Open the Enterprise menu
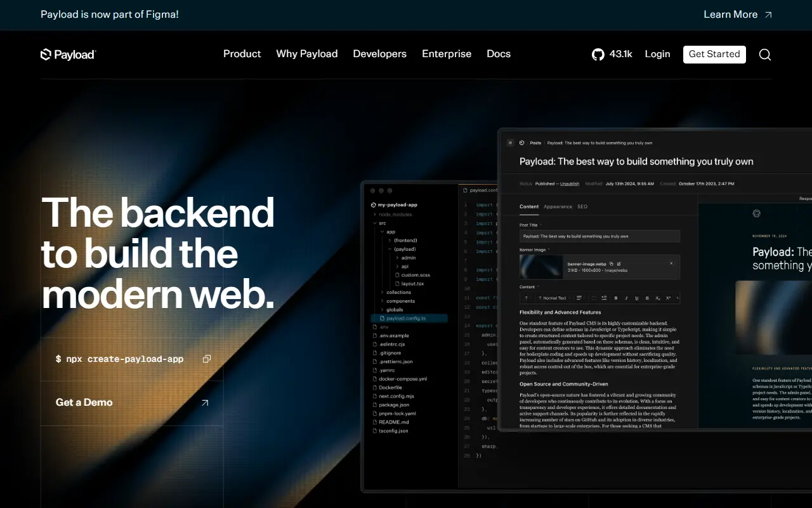812x508 pixels. click(x=447, y=54)
